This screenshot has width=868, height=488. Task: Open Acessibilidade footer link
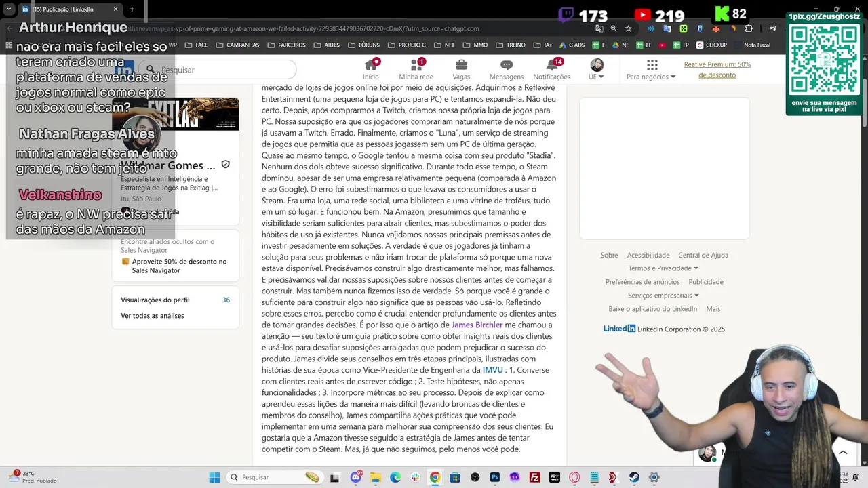pyautogui.click(x=648, y=255)
